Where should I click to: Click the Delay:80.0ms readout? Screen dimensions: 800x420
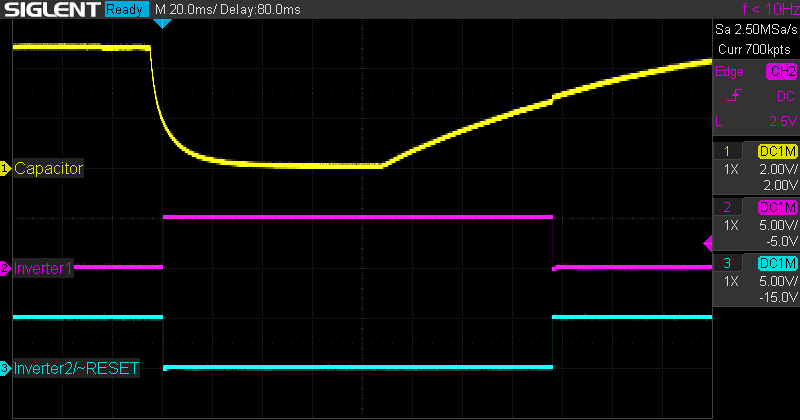point(252,10)
